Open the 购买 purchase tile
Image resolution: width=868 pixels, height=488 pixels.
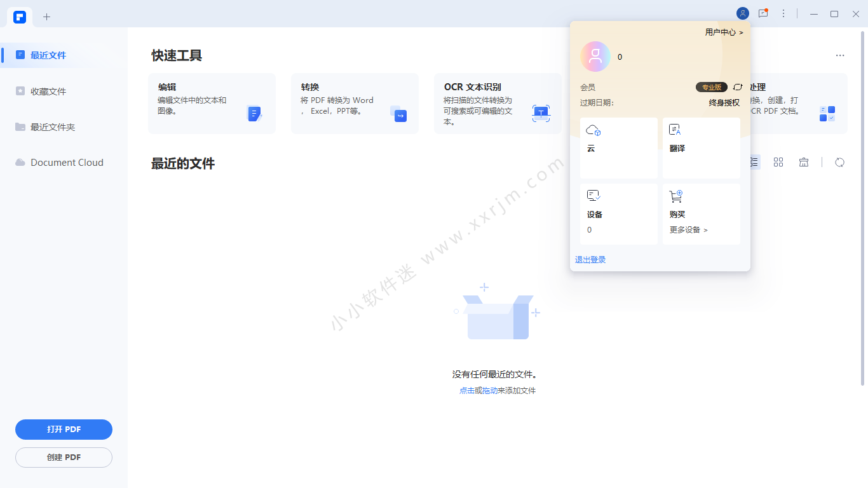[702, 214]
